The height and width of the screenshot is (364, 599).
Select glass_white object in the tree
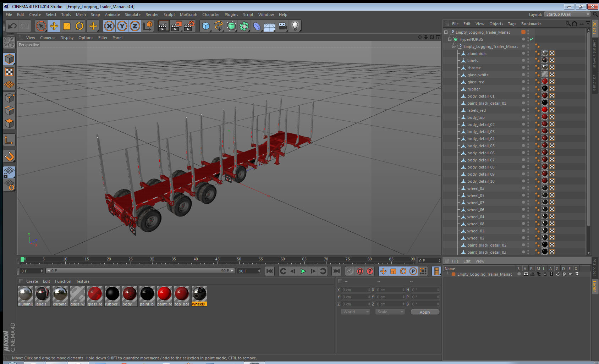click(478, 75)
